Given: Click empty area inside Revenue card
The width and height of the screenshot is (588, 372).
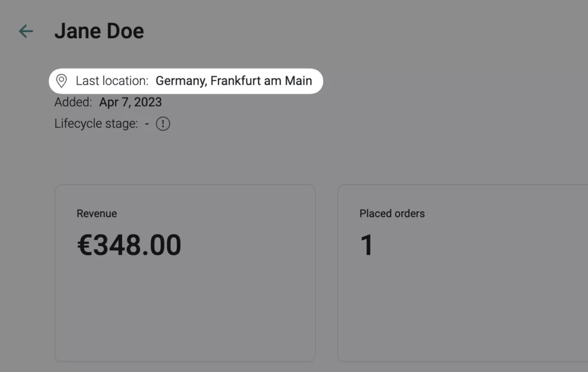Looking at the screenshot, I should [x=185, y=311].
